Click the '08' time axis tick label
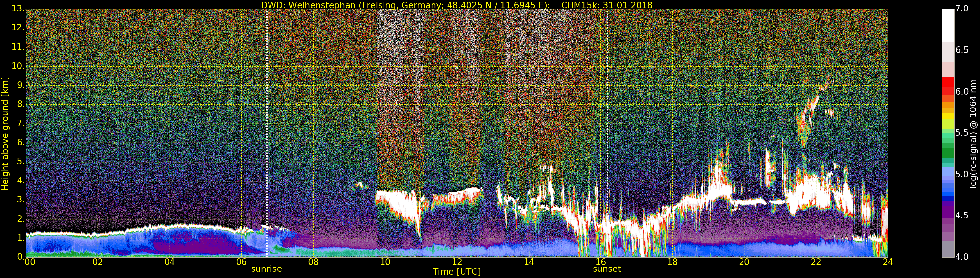980x278 pixels. coord(313,262)
